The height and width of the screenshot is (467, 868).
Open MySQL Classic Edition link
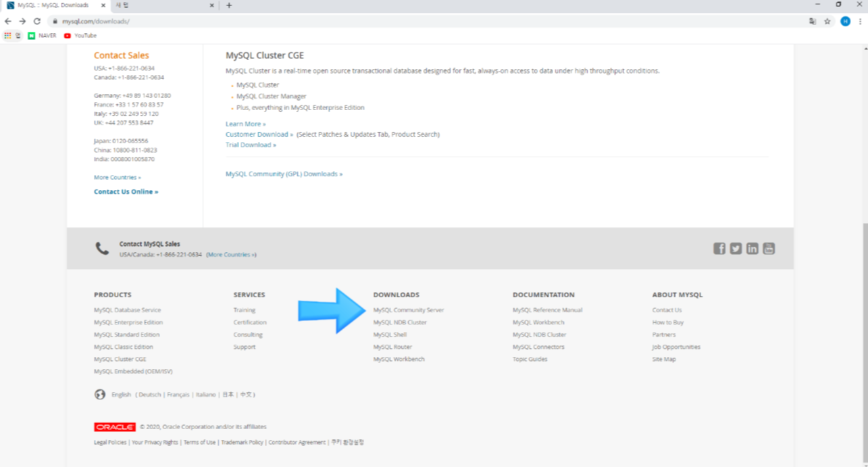tap(124, 347)
